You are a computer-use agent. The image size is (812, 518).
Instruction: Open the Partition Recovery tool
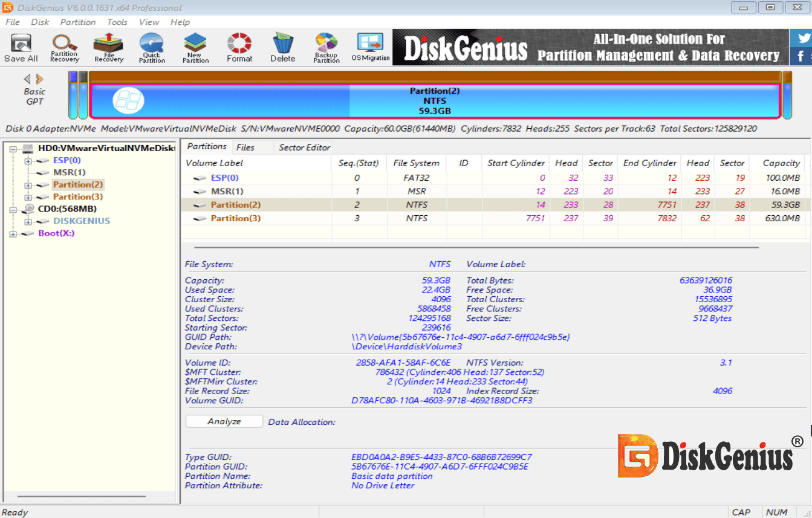pos(64,48)
